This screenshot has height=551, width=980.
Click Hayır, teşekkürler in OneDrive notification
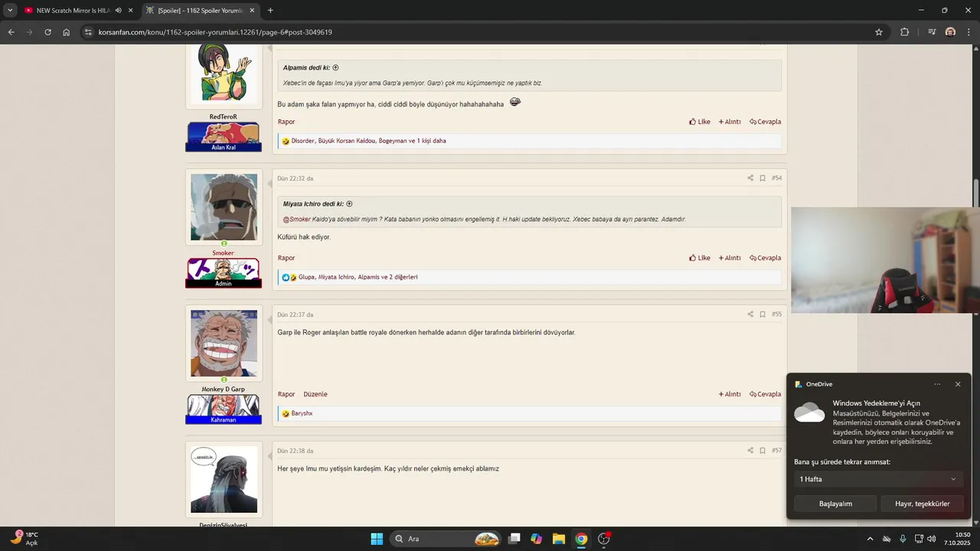(922, 504)
